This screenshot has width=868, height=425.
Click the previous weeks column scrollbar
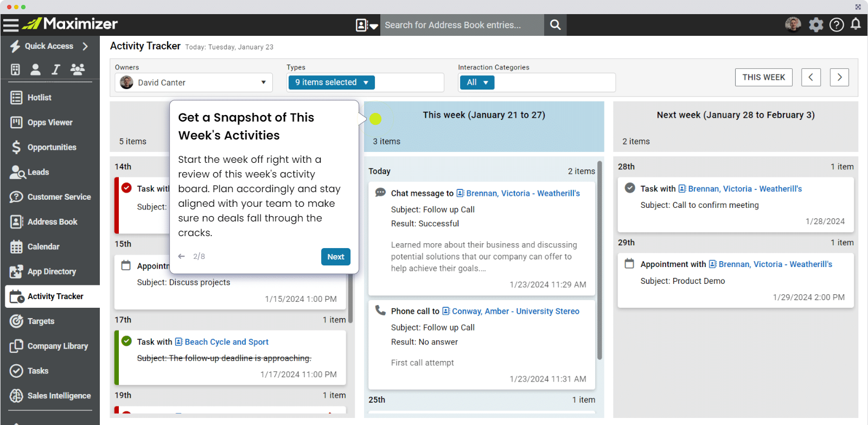click(x=350, y=297)
